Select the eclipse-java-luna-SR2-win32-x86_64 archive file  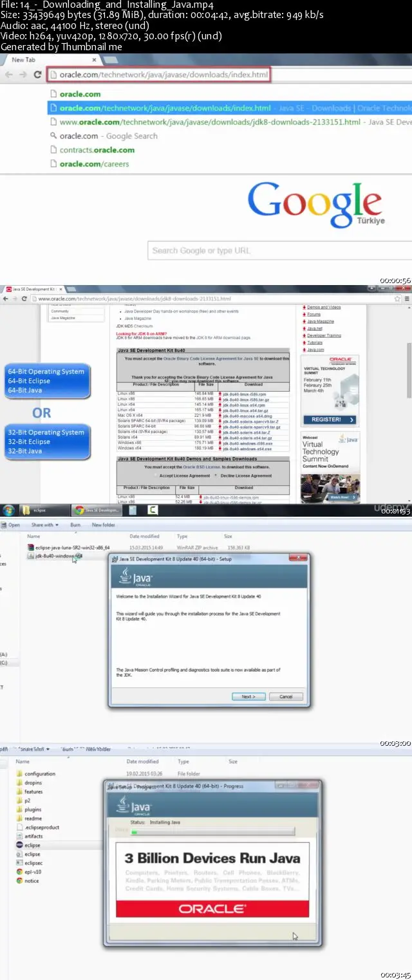pyautogui.click(x=68, y=548)
